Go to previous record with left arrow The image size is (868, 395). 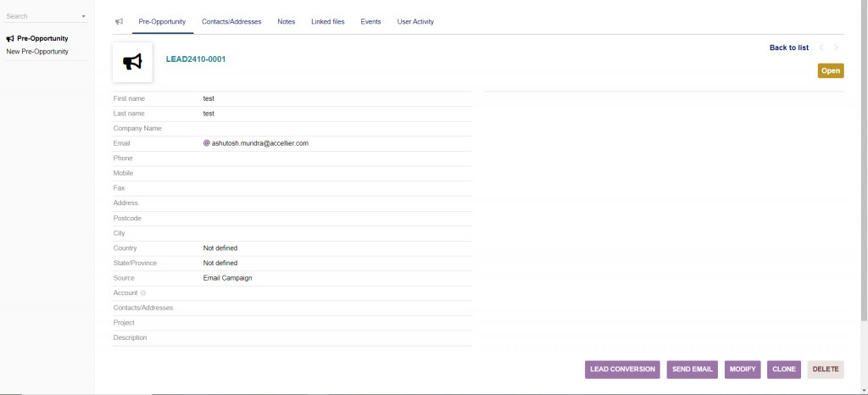821,47
